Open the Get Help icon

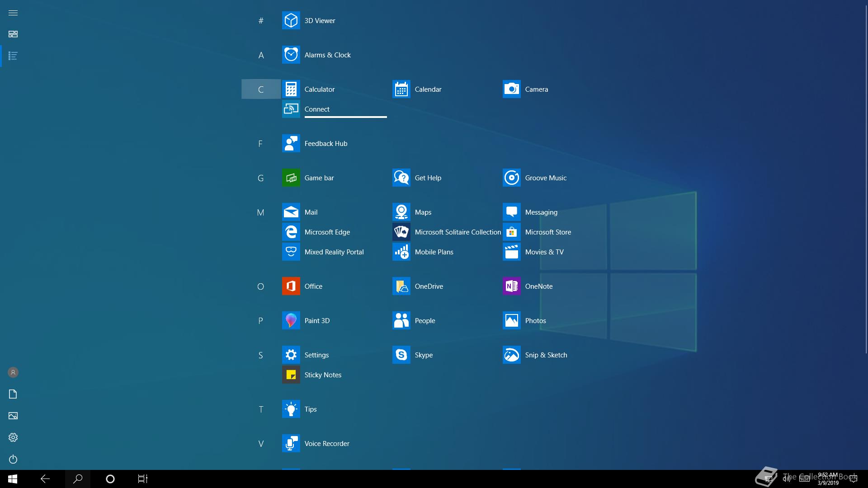[x=401, y=178]
